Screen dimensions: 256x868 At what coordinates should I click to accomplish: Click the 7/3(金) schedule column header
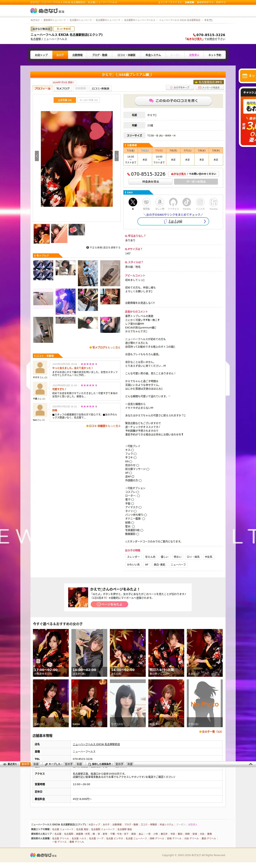pyautogui.click(x=131, y=151)
